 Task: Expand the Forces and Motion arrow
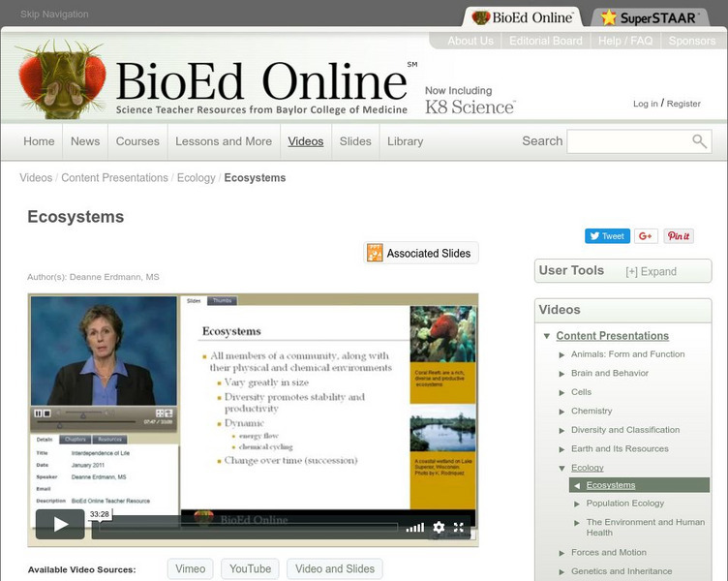click(561, 553)
